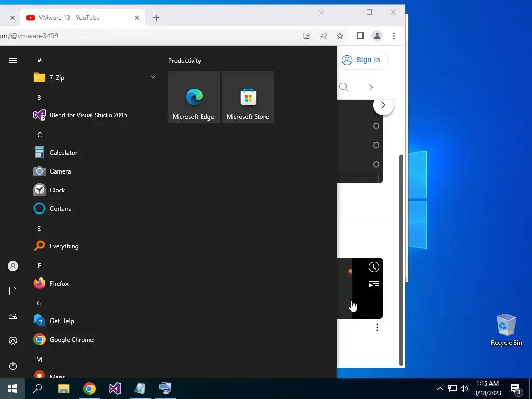
Task: Click the letter M section header
Action: pyautogui.click(x=39, y=360)
